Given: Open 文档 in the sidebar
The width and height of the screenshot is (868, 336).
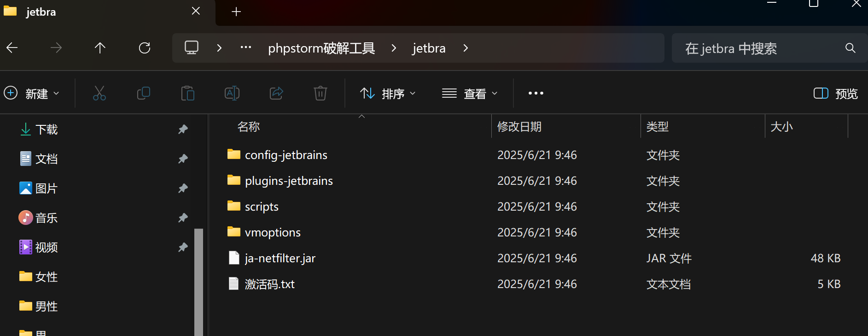Looking at the screenshot, I should click(47, 159).
